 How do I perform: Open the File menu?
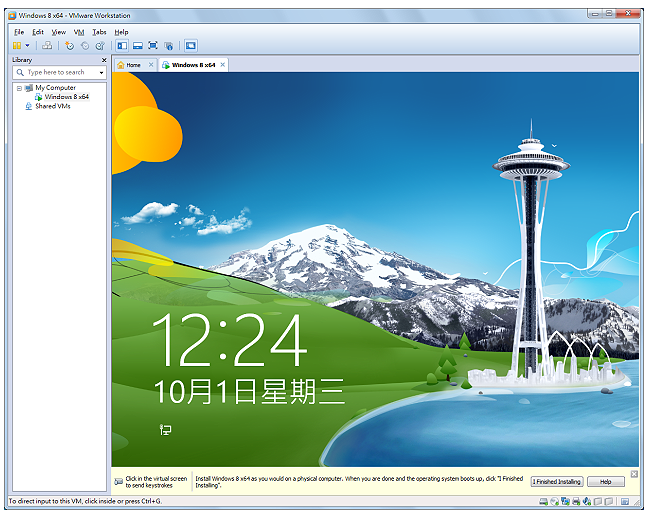tap(19, 32)
